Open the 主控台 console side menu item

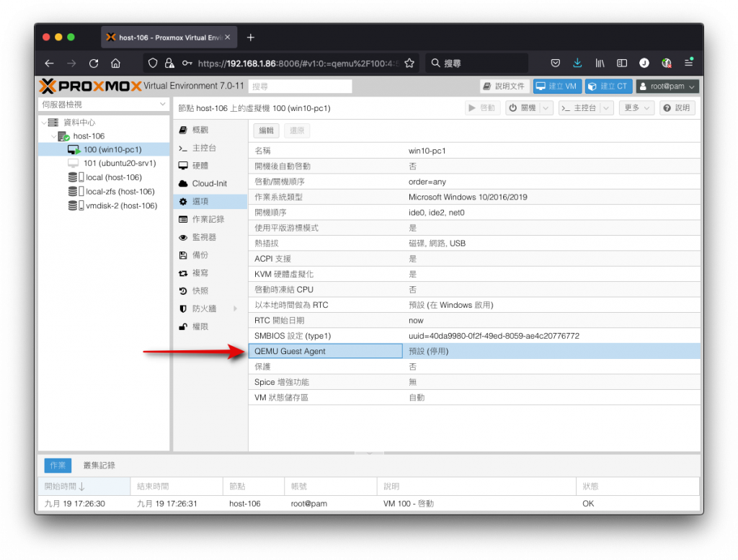(x=210, y=148)
